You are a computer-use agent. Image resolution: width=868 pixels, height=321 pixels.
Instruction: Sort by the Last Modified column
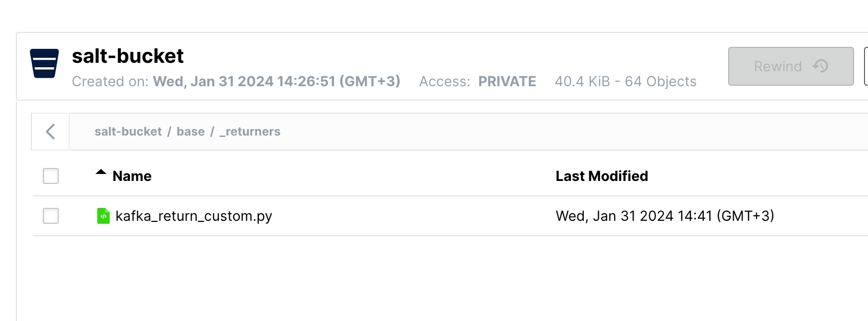point(601,176)
